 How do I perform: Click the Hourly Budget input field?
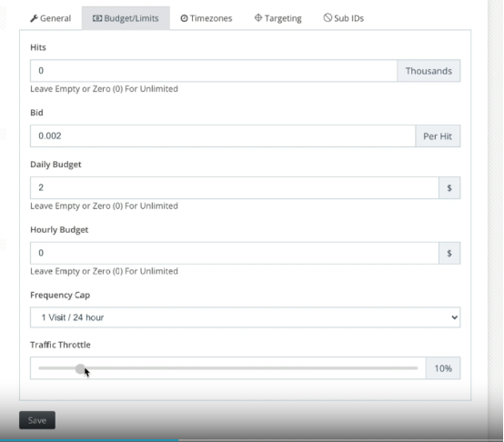(x=235, y=253)
